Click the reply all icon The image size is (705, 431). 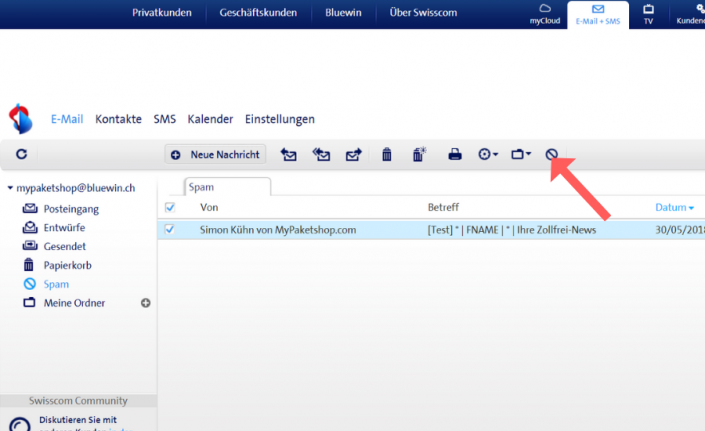click(x=321, y=155)
